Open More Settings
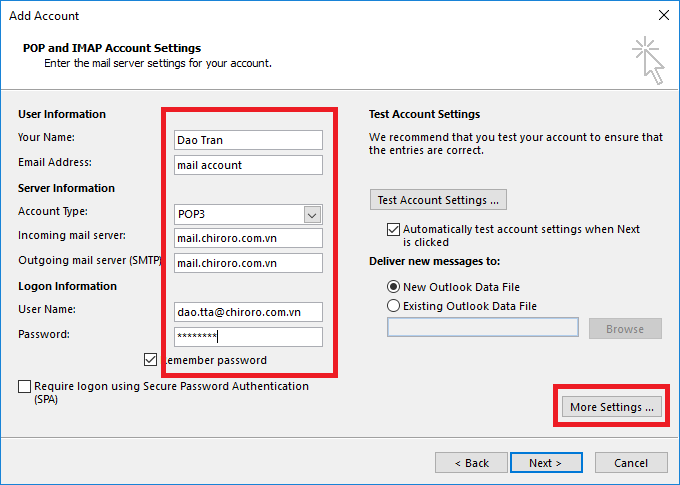The height and width of the screenshot is (485, 680). coord(611,407)
